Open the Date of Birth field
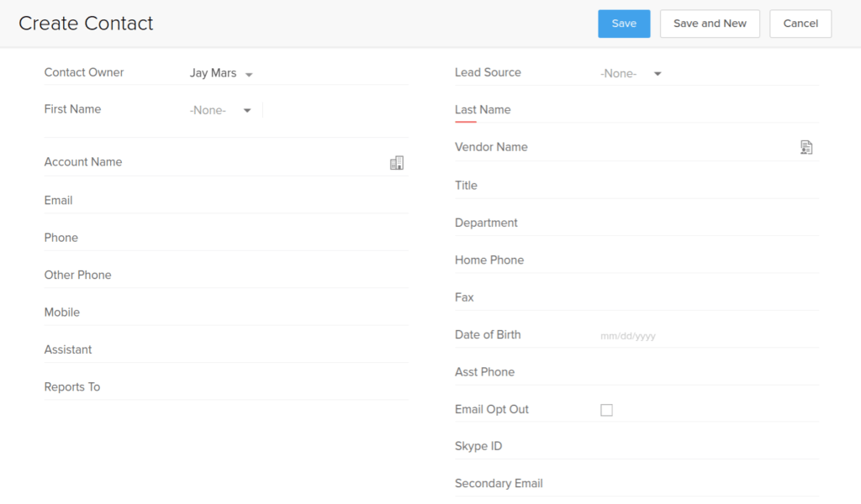This screenshot has height=504, width=861. click(710, 336)
